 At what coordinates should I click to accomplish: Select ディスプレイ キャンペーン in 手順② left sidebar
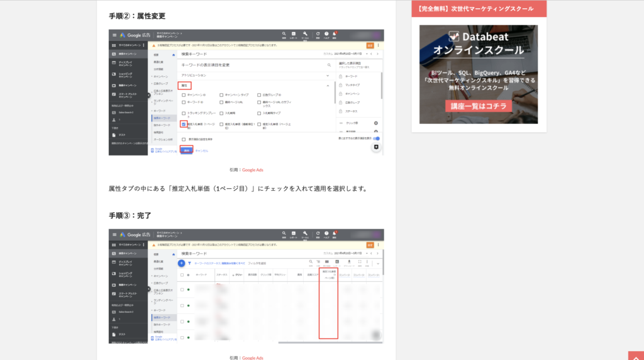[x=126, y=64]
